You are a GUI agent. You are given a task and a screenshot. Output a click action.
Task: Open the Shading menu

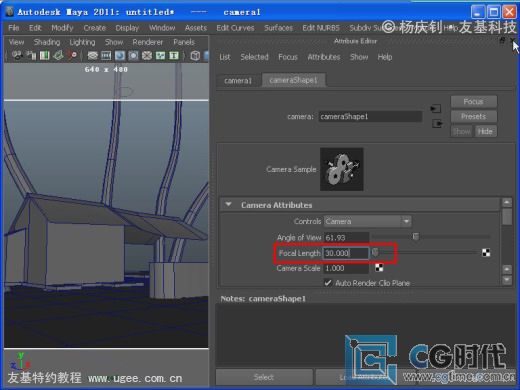click(47, 42)
